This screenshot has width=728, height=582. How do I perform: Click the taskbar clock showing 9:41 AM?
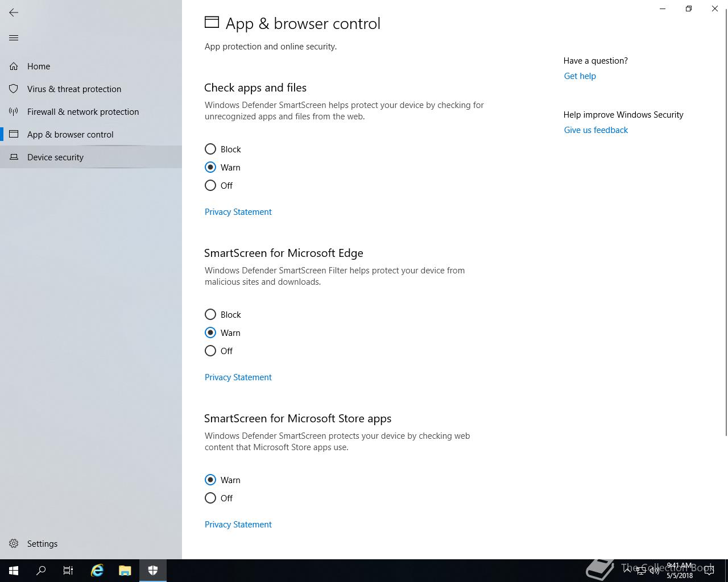680,571
